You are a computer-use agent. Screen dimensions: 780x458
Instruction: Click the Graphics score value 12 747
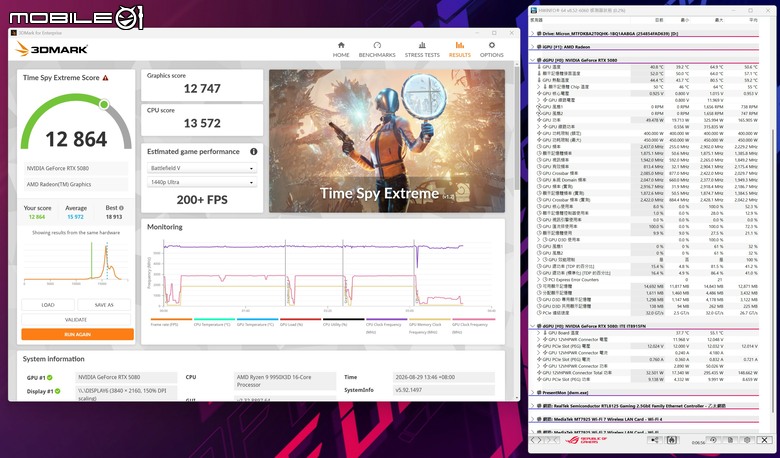click(x=202, y=89)
